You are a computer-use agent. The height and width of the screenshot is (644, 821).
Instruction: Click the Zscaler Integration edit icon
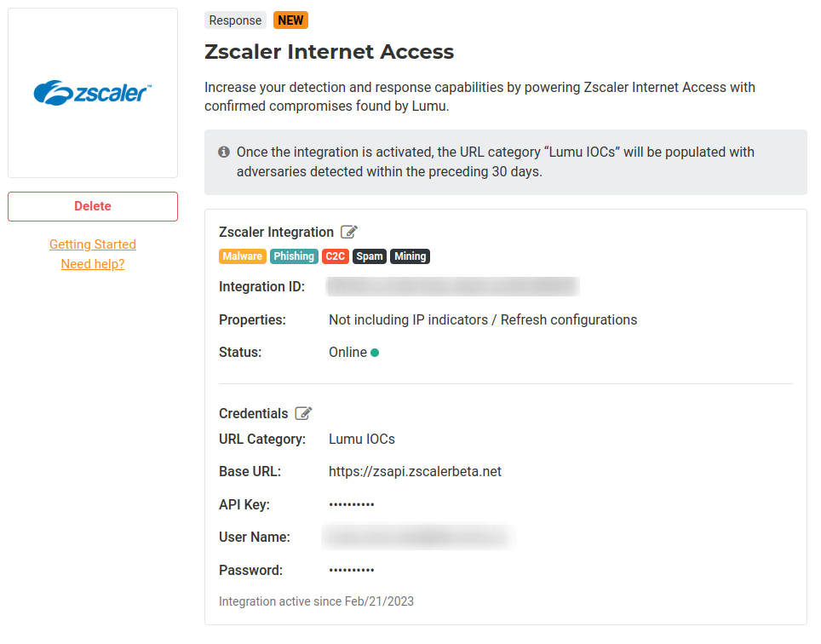(349, 232)
